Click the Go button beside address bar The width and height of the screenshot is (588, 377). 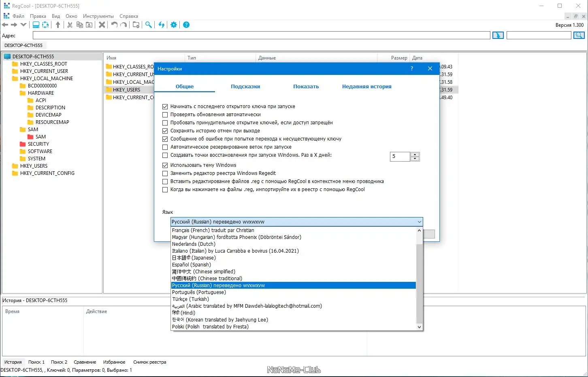coord(498,35)
